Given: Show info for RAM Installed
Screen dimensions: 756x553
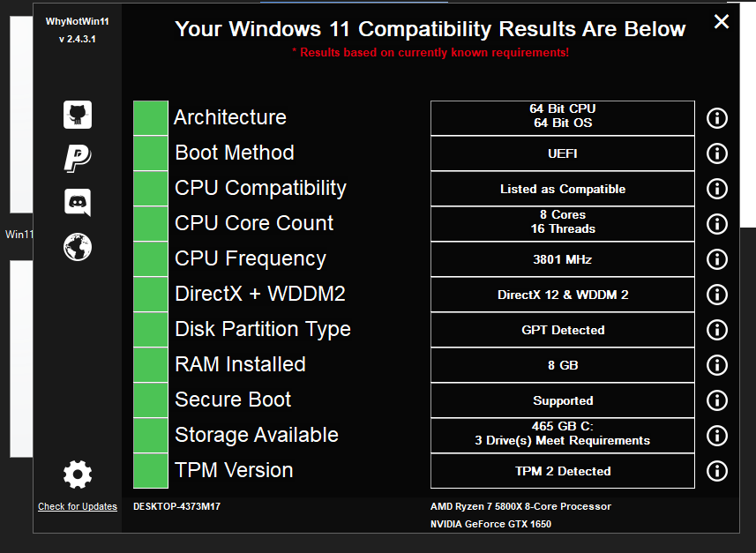Looking at the screenshot, I should 717,364.
